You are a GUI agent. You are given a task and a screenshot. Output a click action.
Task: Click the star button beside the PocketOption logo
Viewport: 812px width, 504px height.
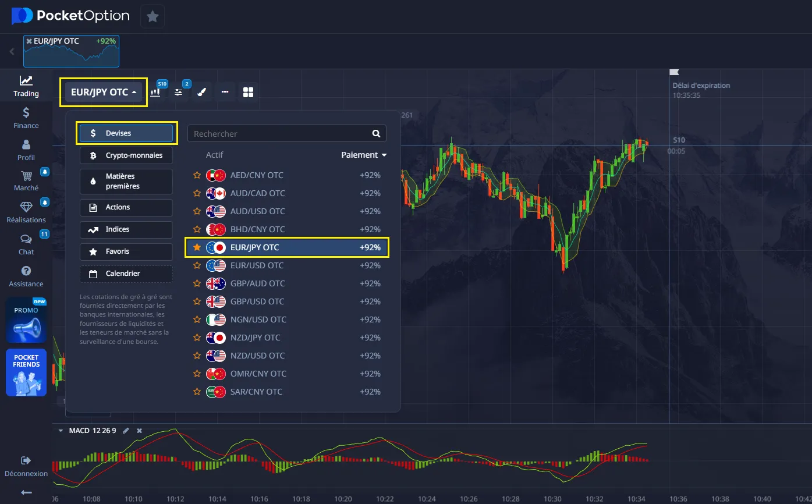coord(153,16)
